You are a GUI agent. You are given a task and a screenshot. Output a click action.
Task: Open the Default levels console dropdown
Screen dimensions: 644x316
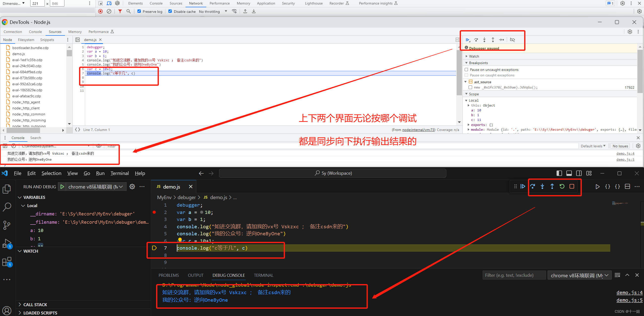click(593, 146)
